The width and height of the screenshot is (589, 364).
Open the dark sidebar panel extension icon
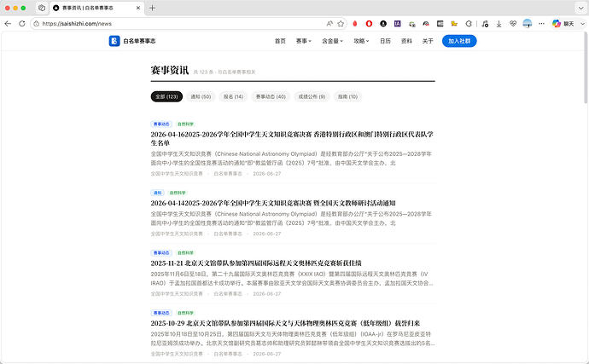[440, 24]
